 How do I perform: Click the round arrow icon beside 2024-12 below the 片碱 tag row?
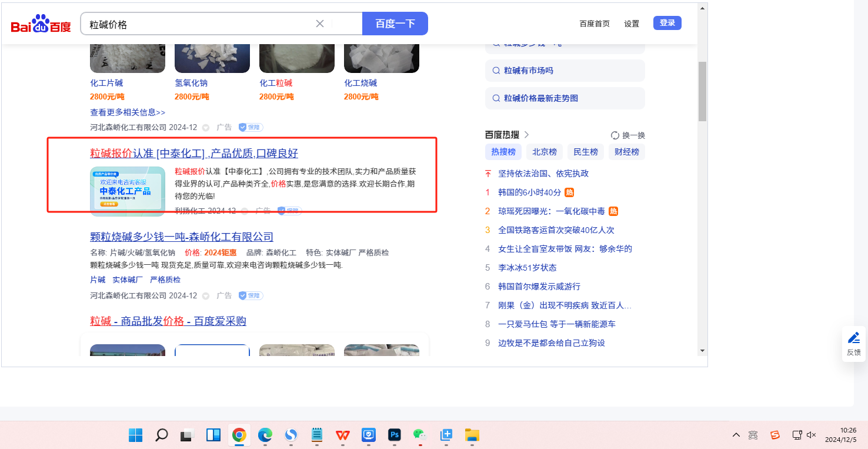[206, 295]
